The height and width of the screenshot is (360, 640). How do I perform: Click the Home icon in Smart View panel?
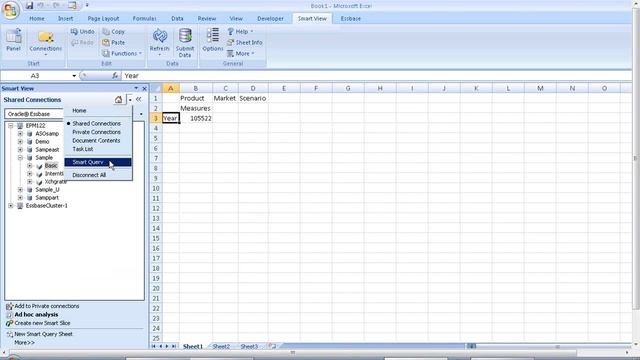[x=118, y=100]
